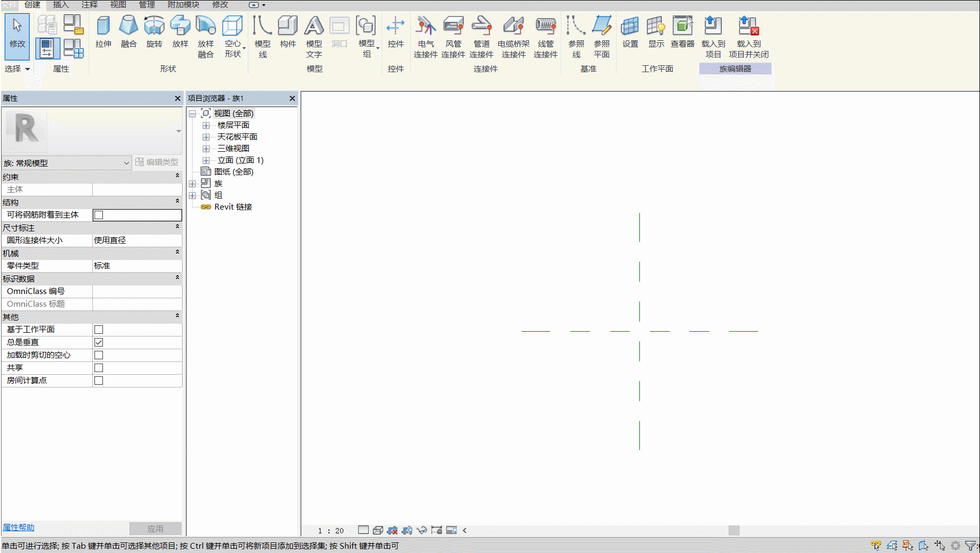Toggle 加载时剪切的空心 checkbox

(99, 355)
